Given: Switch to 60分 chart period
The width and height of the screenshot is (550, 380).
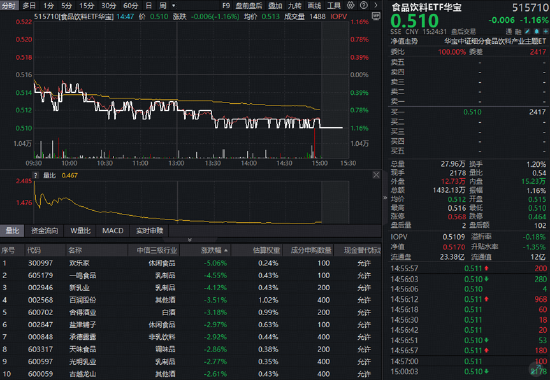Looking at the screenshot, I should [130, 5].
